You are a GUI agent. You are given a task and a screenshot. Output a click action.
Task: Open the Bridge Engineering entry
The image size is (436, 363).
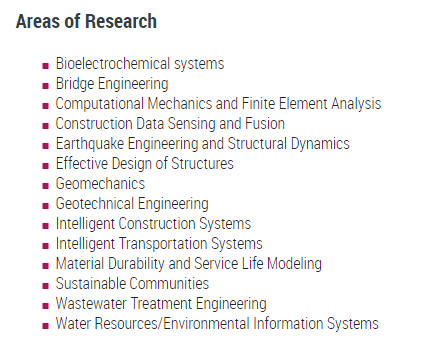112,84
